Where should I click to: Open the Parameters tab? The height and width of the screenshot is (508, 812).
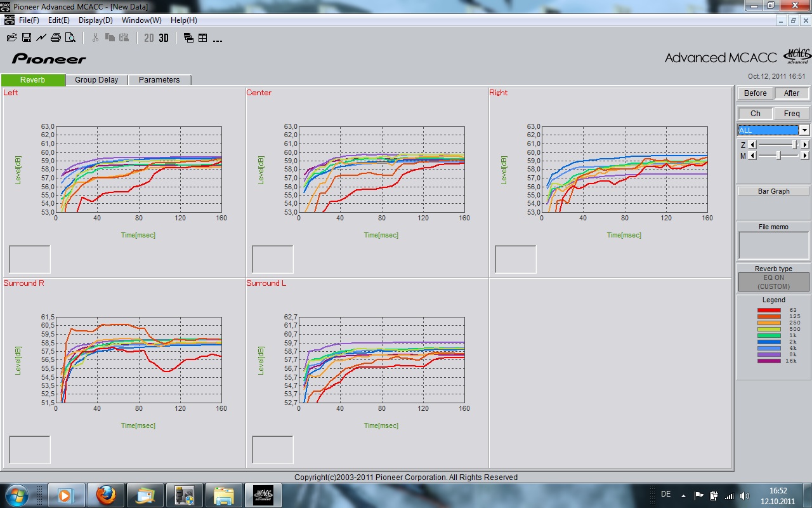tap(159, 80)
